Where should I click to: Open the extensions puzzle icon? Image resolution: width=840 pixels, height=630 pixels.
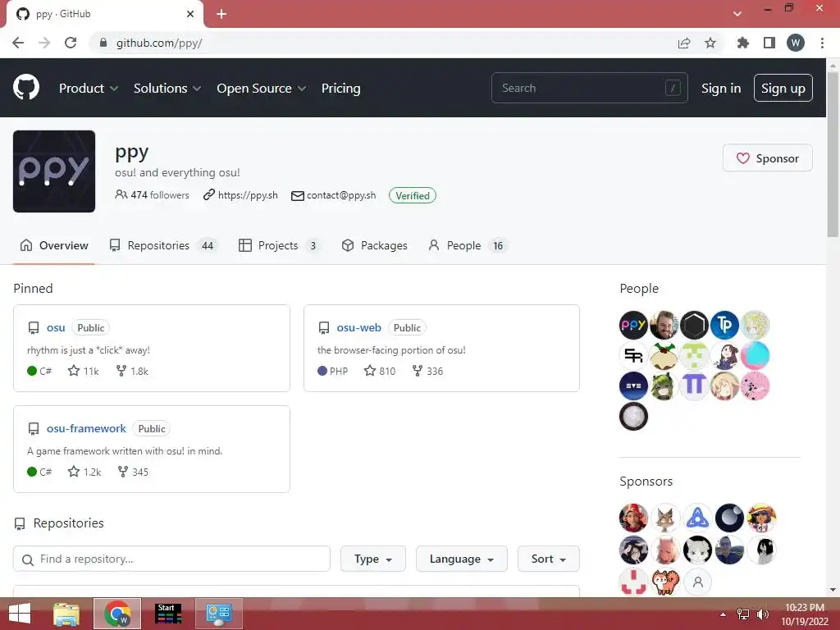tap(742, 43)
